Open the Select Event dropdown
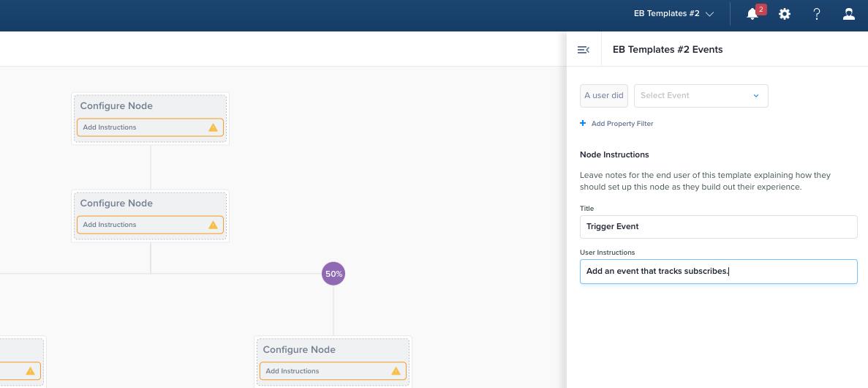 pyautogui.click(x=701, y=96)
